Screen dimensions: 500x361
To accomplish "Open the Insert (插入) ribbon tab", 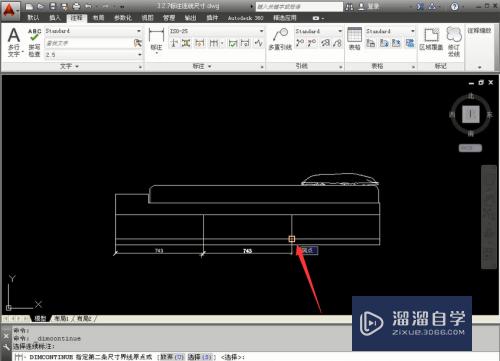I will click(x=55, y=18).
